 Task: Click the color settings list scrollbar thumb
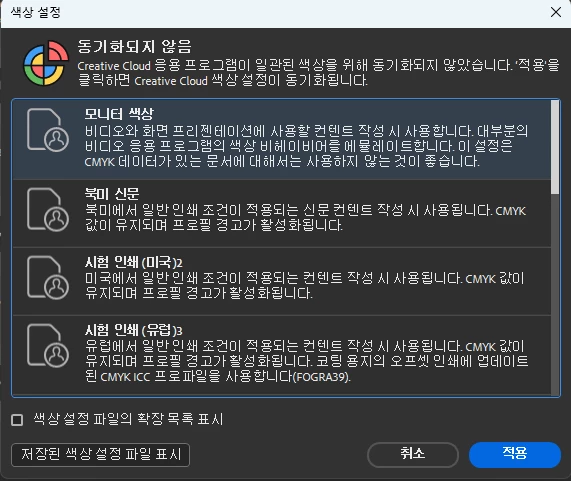pyautogui.click(x=555, y=147)
